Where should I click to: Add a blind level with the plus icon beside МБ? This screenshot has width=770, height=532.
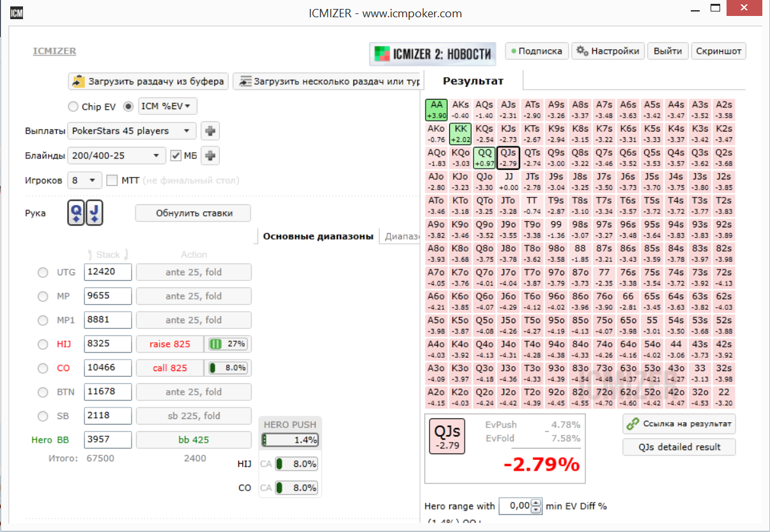210,155
